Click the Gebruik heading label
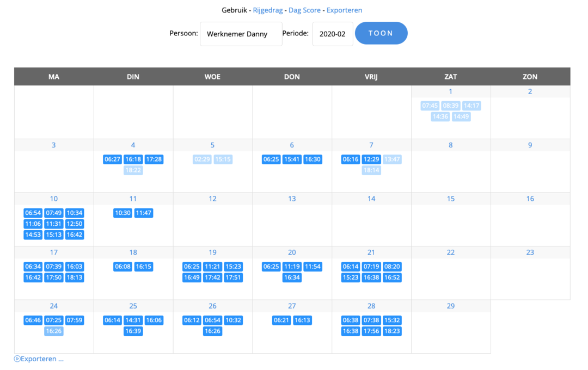The height and width of the screenshot is (370, 588). pos(234,10)
